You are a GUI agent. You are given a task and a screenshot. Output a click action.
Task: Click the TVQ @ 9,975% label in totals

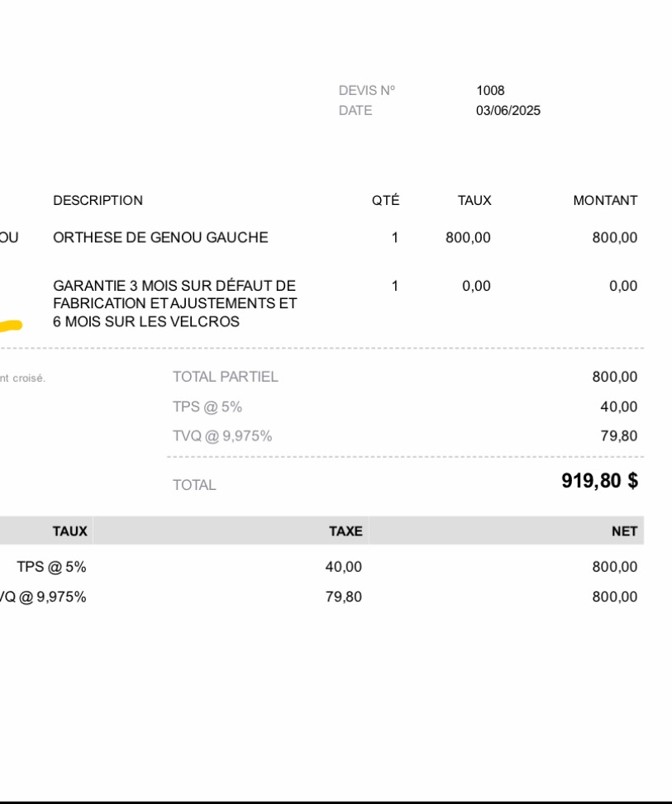(222, 436)
